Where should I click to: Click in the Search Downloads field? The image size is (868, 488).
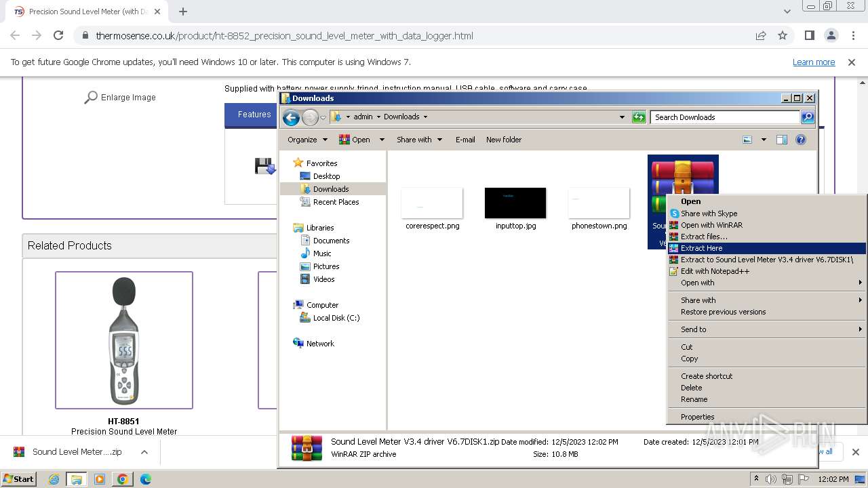724,117
